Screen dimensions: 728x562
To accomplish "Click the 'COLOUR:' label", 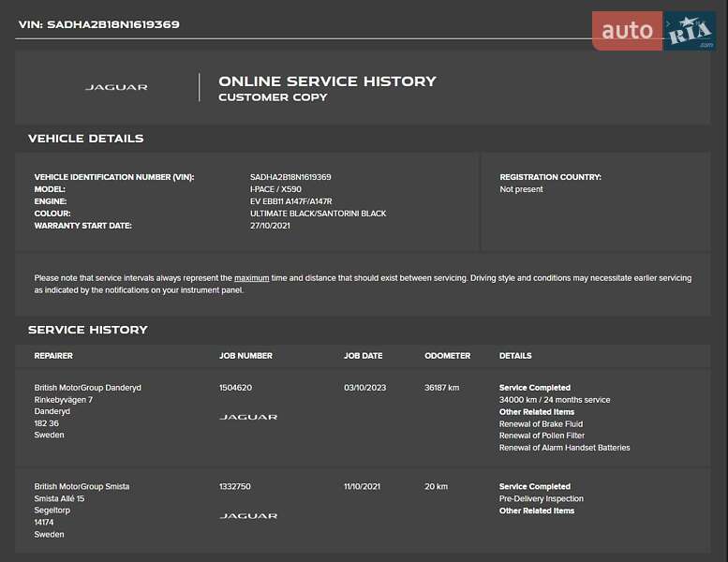I will click(52, 214).
